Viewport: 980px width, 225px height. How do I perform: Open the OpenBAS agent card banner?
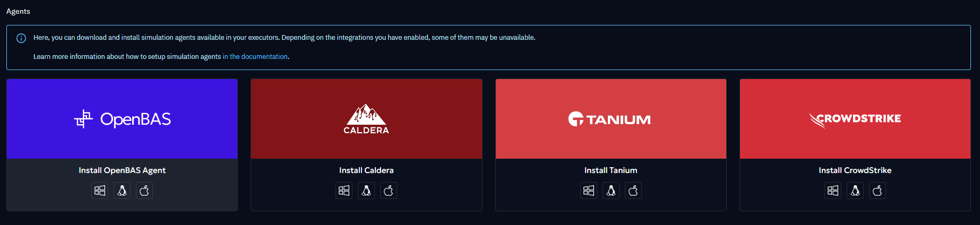122,119
